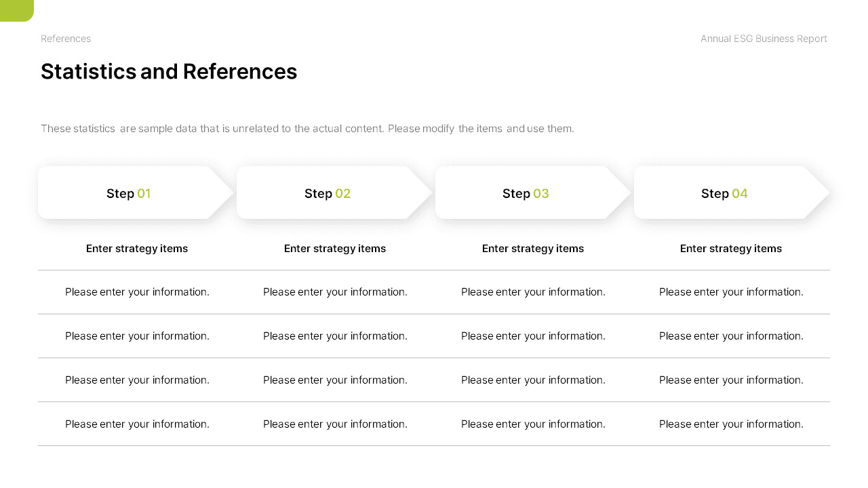Click the green 02 number text
Screen dimensions: 868x488
tap(343, 194)
